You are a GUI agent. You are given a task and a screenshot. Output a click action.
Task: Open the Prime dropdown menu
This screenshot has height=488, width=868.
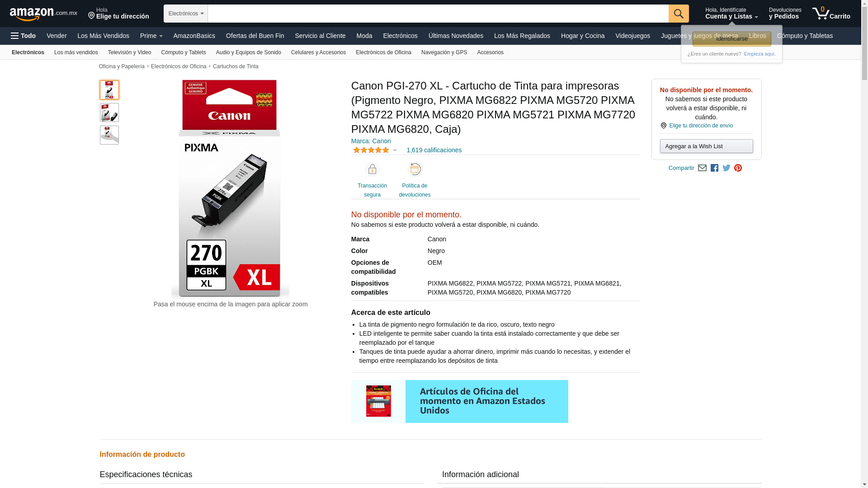(151, 36)
